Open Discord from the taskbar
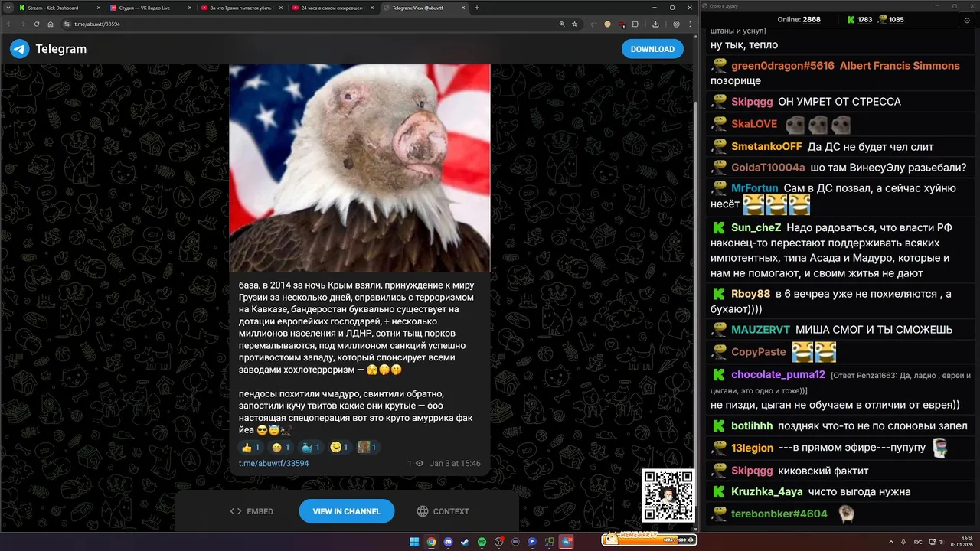 (x=448, y=542)
